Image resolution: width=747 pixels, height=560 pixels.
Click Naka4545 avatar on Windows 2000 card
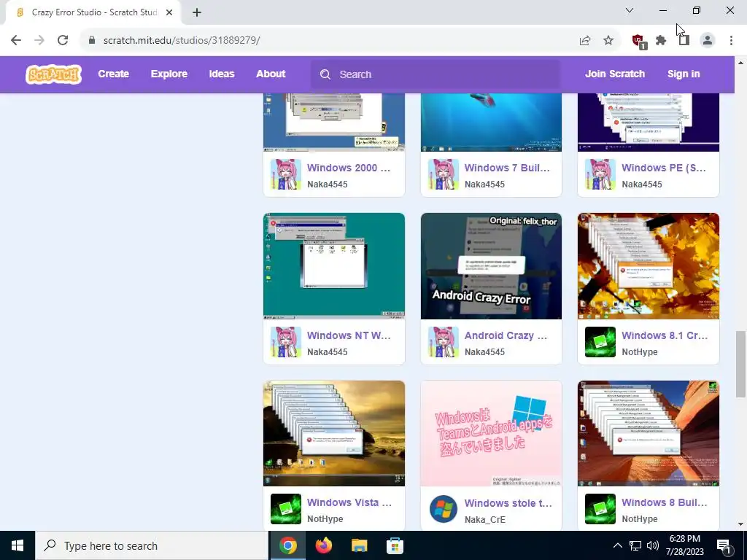tap(286, 174)
